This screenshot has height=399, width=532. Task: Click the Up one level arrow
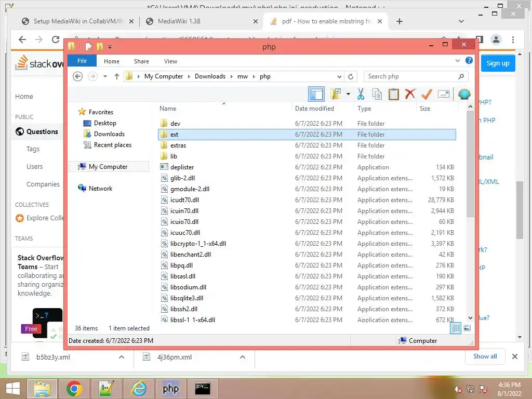click(x=117, y=76)
